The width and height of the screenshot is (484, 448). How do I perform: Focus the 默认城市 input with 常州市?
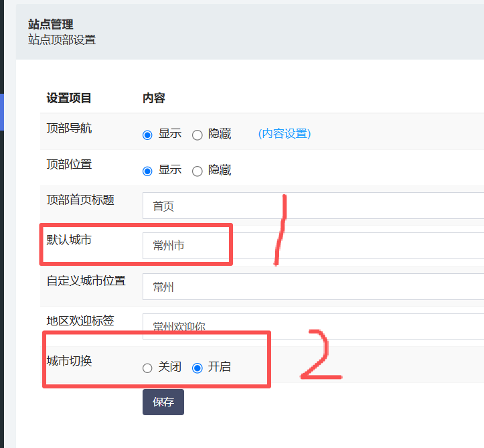tap(313, 246)
